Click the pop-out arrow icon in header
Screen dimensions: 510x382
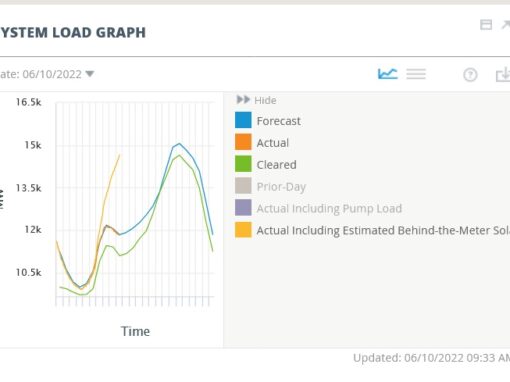[x=506, y=25]
